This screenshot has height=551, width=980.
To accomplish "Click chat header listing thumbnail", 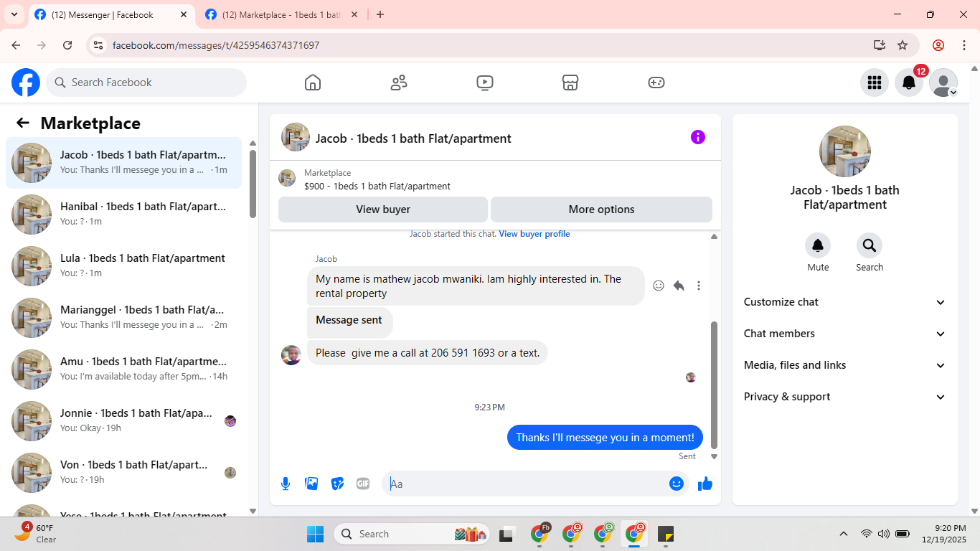I will click(296, 137).
